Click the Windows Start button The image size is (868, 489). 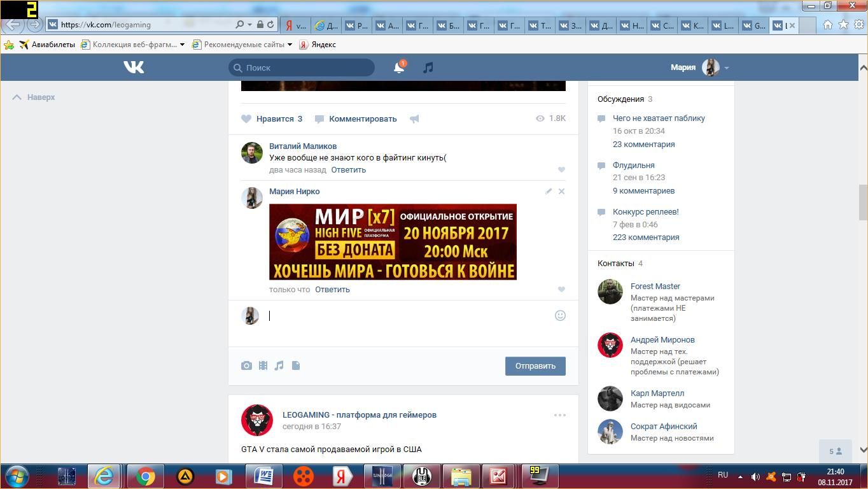point(17,476)
